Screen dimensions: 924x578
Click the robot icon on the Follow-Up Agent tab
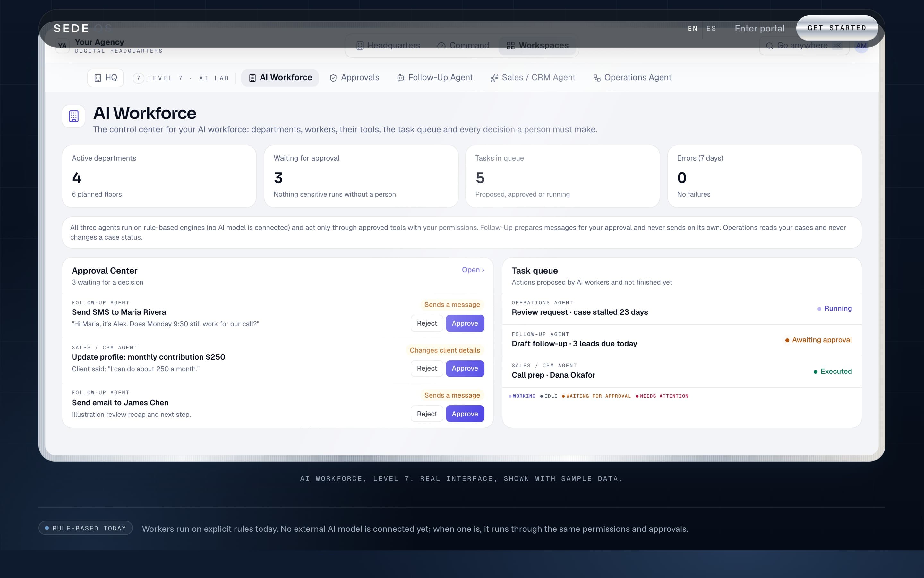click(400, 78)
